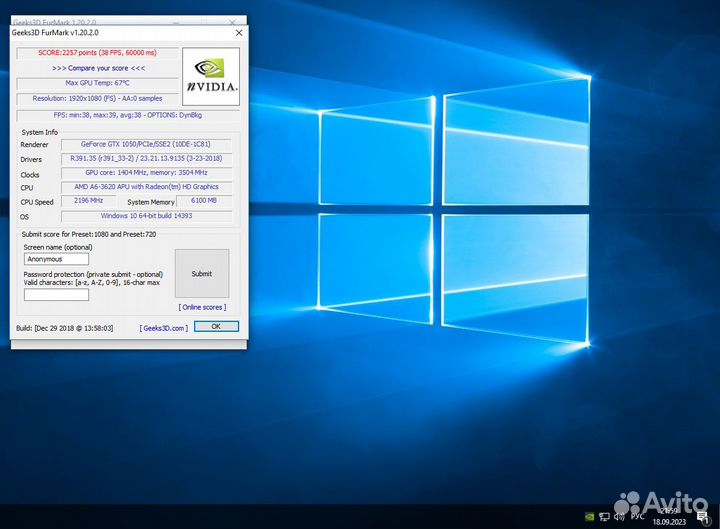The height and width of the screenshot is (529, 720).
Task: Select the Resolution: 1920x1080 (FS) text
Action: [x=97, y=98]
